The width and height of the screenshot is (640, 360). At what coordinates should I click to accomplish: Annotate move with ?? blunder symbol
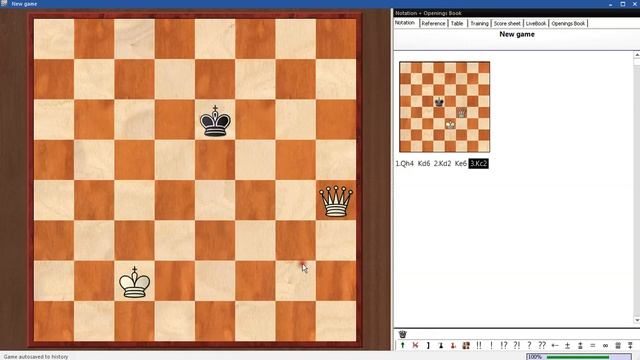542,345
